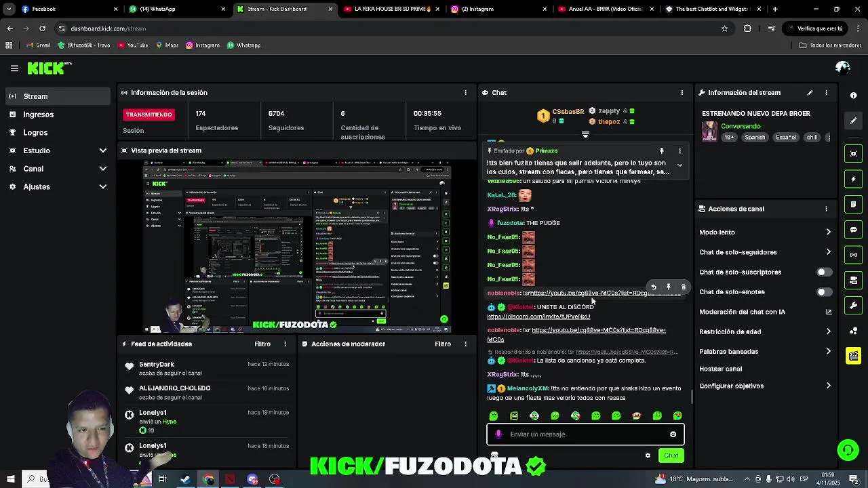
Task: Open the profile avatar menu
Action: (x=843, y=68)
